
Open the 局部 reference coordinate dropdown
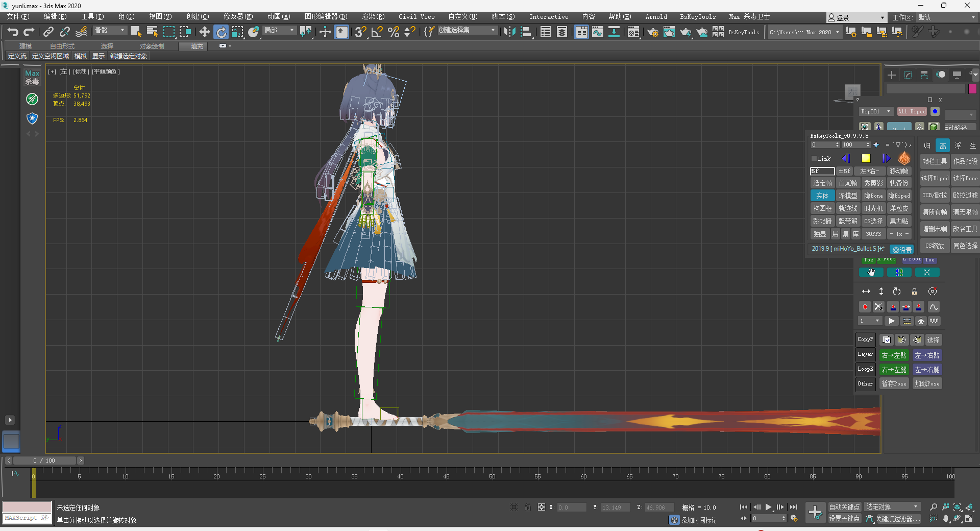(279, 31)
